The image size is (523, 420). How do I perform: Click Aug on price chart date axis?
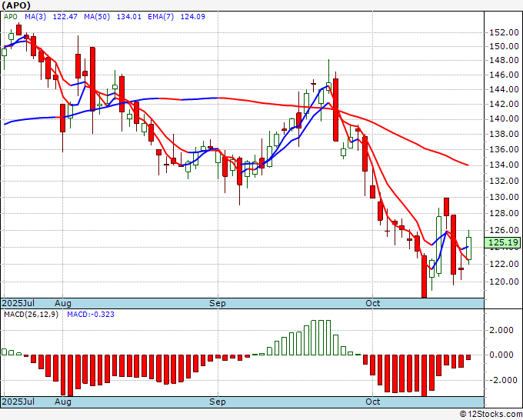point(63,303)
